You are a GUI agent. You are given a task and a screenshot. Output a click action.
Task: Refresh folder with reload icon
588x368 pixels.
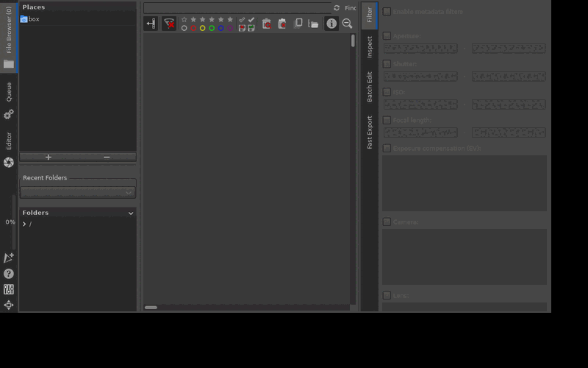point(337,8)
